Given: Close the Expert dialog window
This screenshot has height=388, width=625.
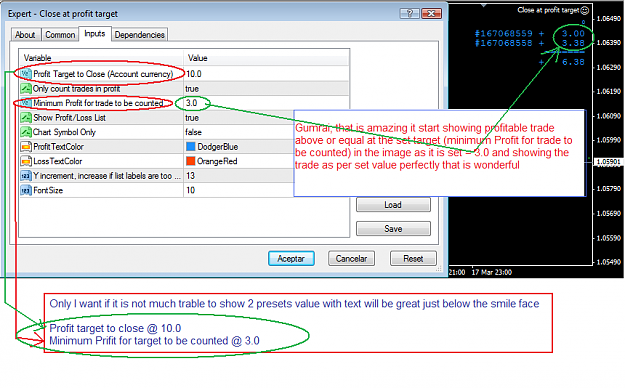Looking at the screenshot, I should (431, 14).
